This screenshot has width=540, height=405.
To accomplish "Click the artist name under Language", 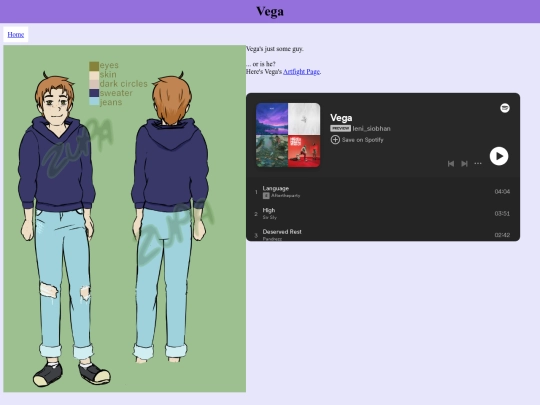I will [285, 196].
